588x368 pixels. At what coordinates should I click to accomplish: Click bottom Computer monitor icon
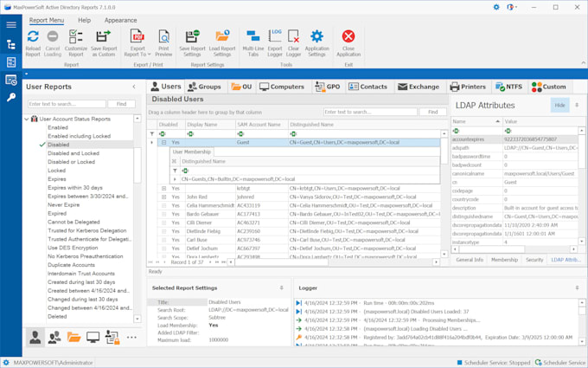(93, 337)
